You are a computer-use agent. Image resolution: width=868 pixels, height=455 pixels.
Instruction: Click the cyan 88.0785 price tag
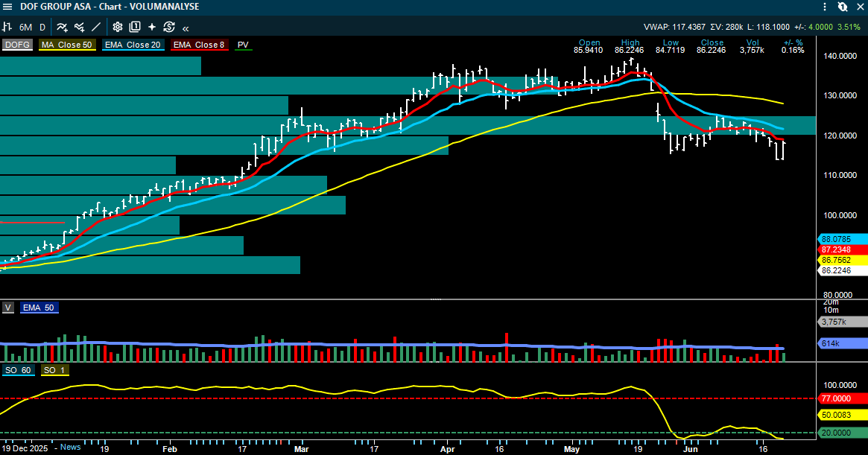coord(843,239)
